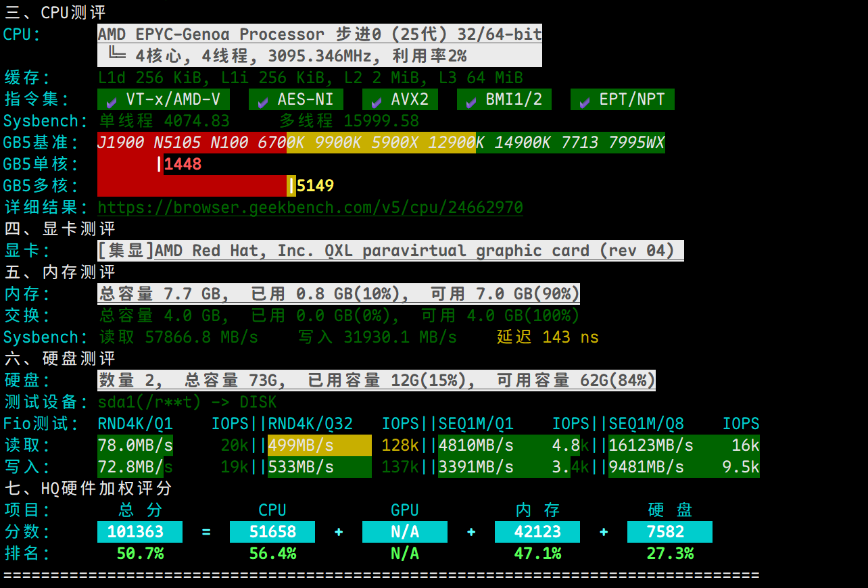Click the BMI1/2 instruction set badge
The height and width of the screenshot is (588, 868).
tap(504, 99)
